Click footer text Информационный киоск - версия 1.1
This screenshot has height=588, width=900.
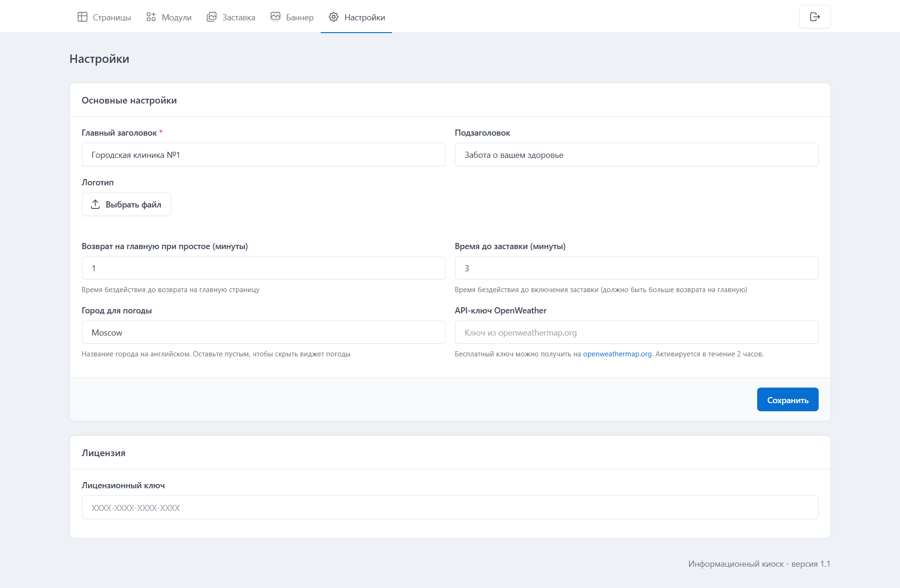[759, 564]
